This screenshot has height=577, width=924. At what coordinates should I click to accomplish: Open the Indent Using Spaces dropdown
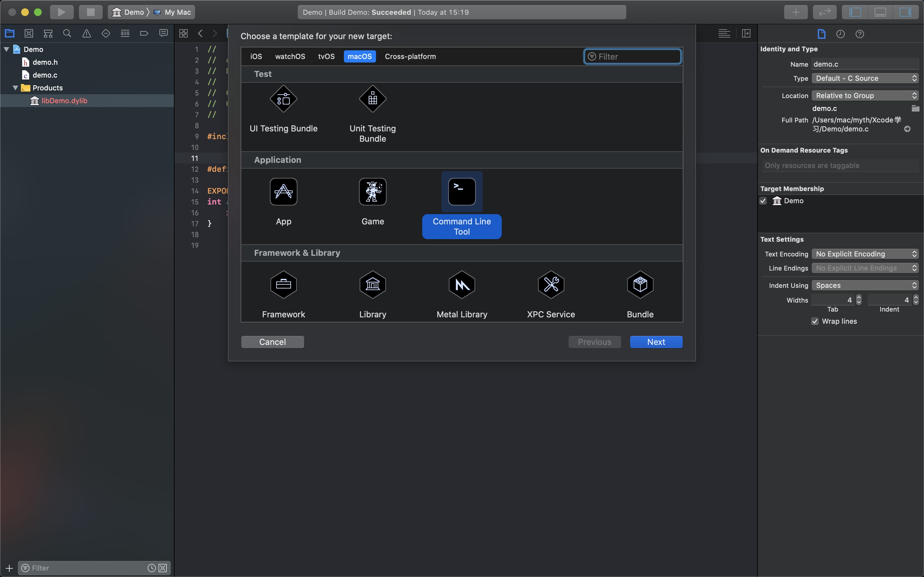coord(865,285)
